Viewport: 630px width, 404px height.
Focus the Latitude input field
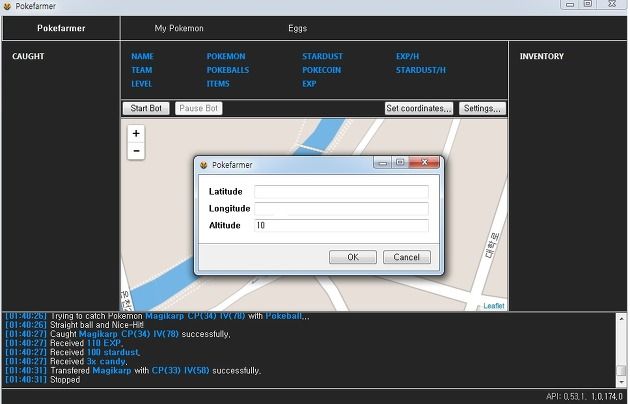[x=341, y=192]
